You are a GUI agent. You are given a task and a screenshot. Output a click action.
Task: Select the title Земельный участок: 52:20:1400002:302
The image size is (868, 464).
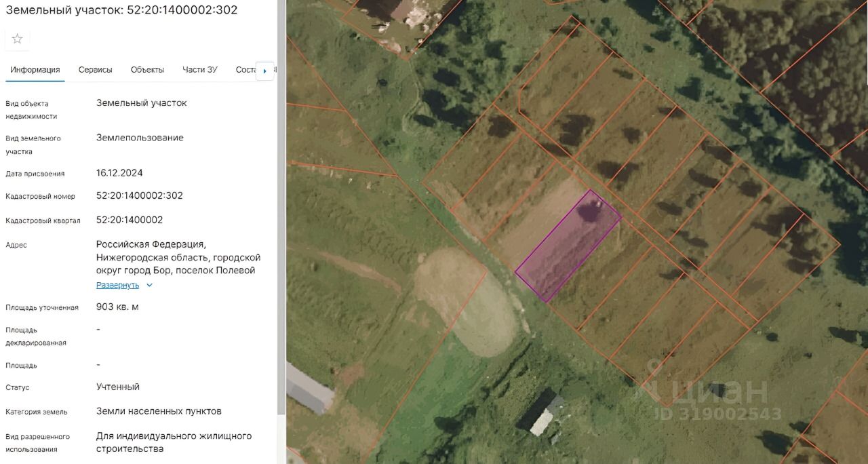pyautogui.click(x=121, y=10)
